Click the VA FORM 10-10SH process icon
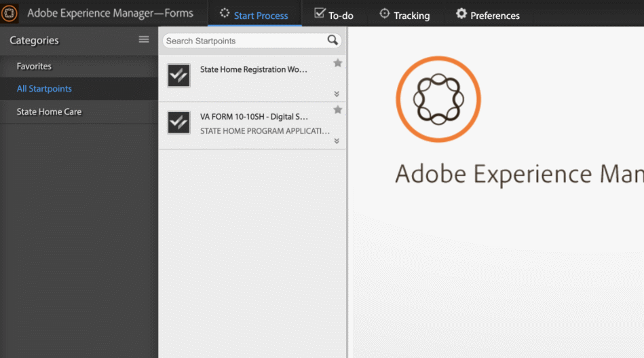This screenshot has height=358, width=644. 178,122
